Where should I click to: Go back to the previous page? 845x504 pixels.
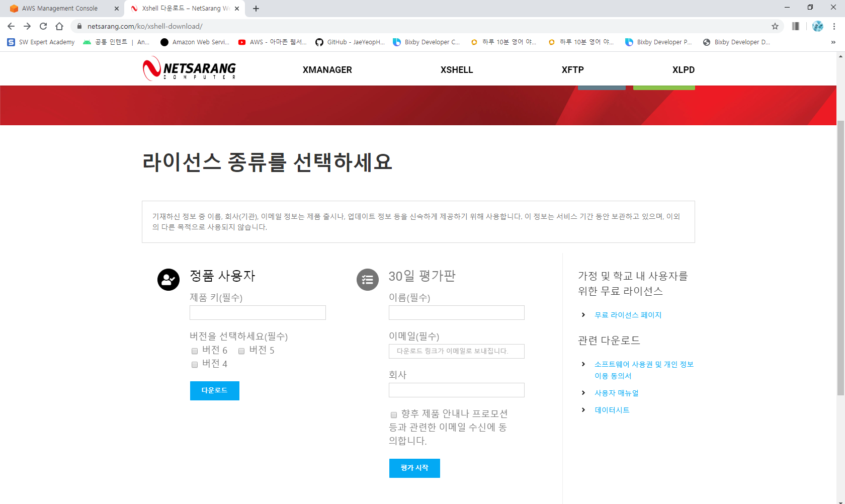pyautogui.click(x=11, y=26)
